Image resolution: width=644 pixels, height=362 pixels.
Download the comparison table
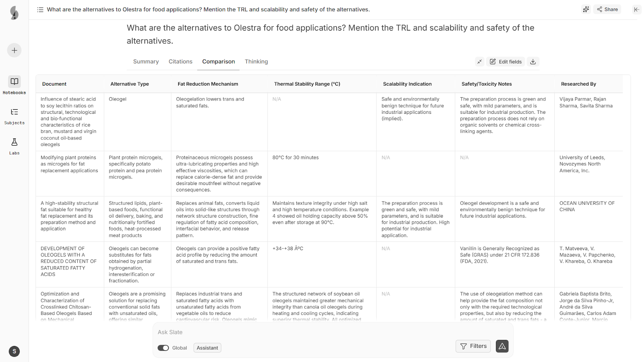click(533, 62)
